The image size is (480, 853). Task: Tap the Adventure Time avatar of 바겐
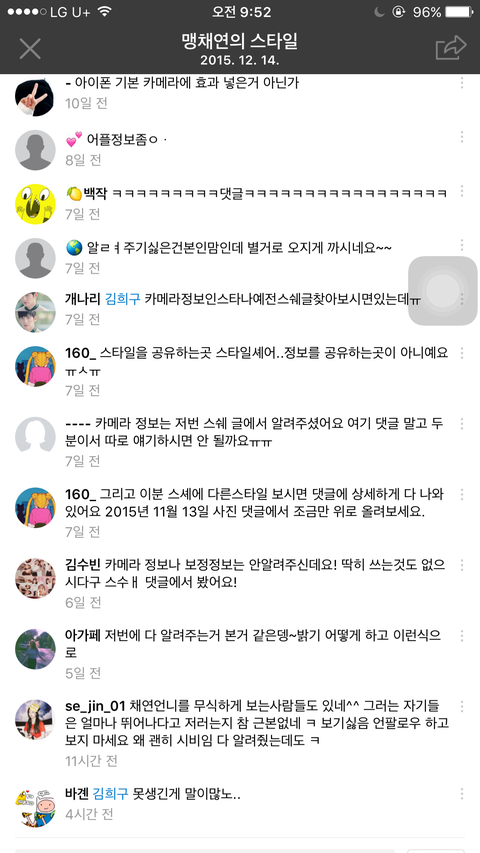pos(35,807)
